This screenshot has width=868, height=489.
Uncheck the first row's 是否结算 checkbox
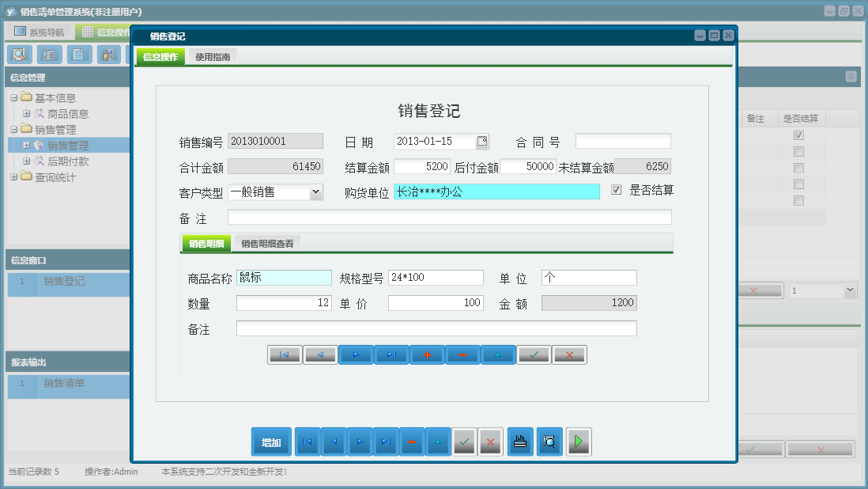798,135
